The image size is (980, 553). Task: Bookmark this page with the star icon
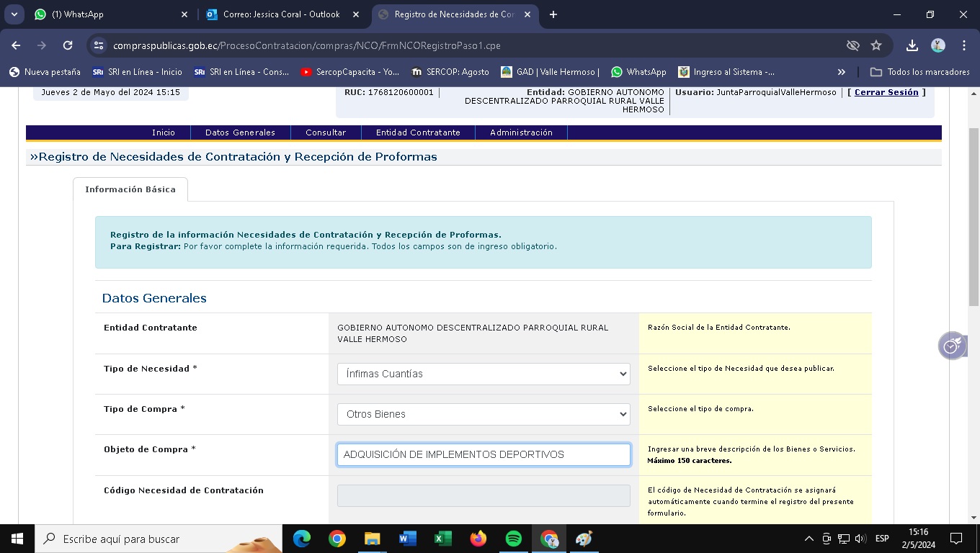point(876,45)
